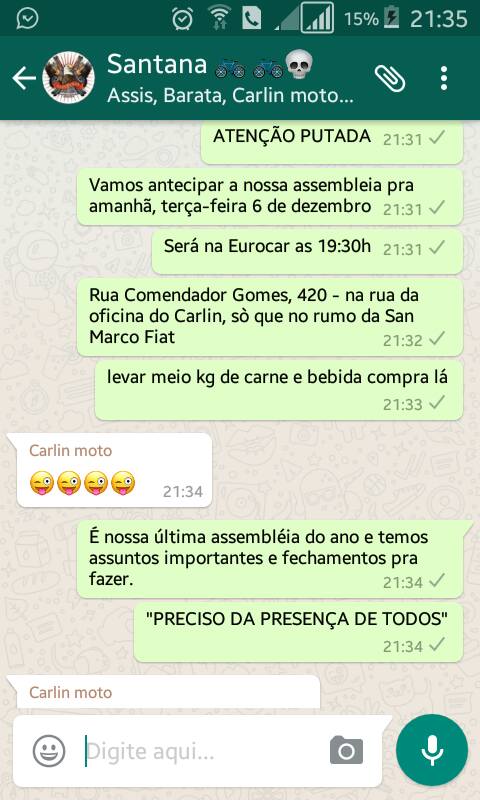
Task: Tap the member list 'Assis, Barata, Carlin moto...'
Action: point(230,95)
